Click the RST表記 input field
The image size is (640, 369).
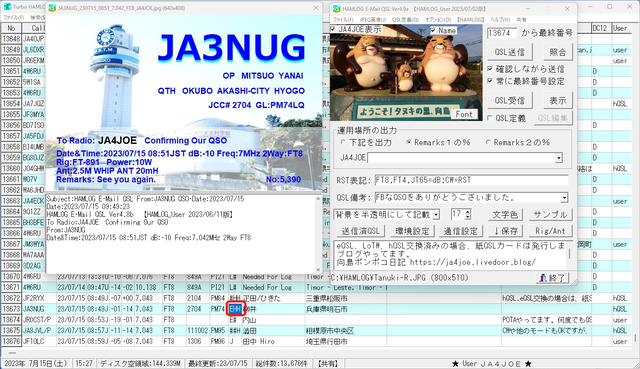point(471,180)
